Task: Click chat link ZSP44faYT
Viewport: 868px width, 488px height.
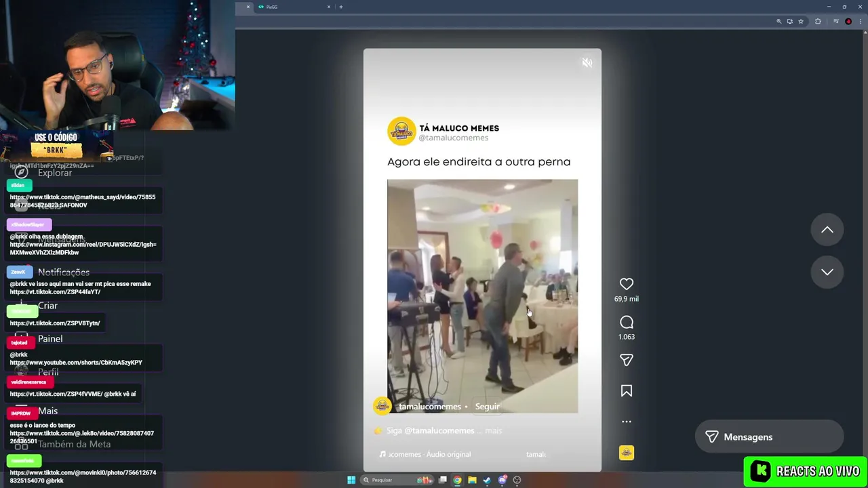Action: coord(55,292)
